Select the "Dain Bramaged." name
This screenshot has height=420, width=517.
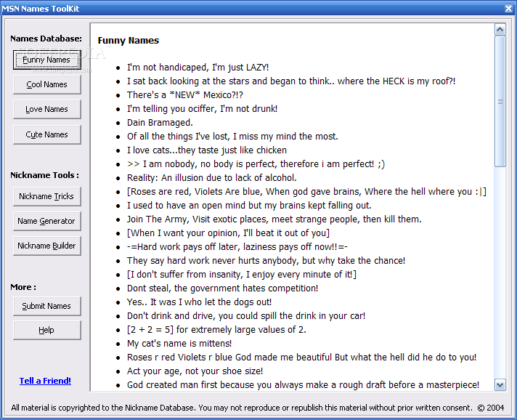pyautogui.click(x=160, y=123)
